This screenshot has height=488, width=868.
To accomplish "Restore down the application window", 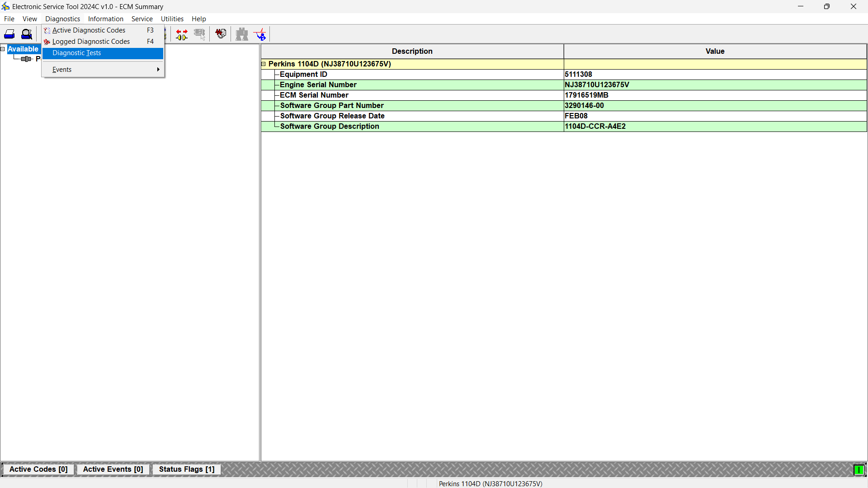I will click(827, 6).
